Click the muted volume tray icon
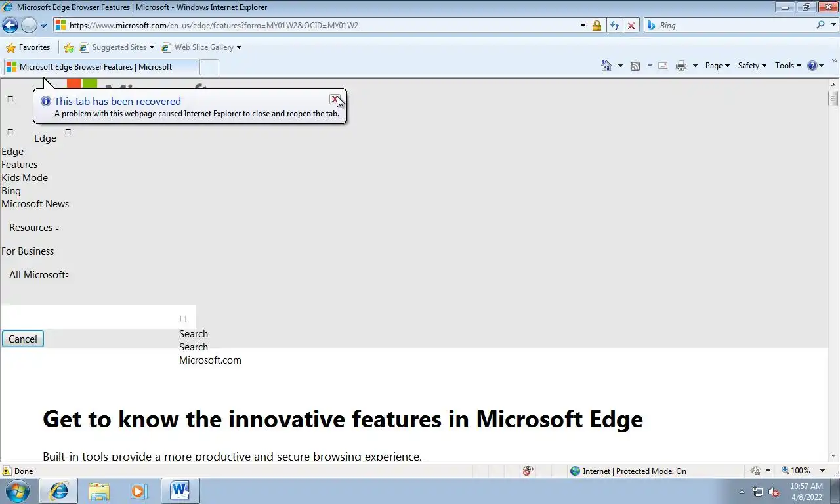The image size is (840, 504). (x=774, y=492)
